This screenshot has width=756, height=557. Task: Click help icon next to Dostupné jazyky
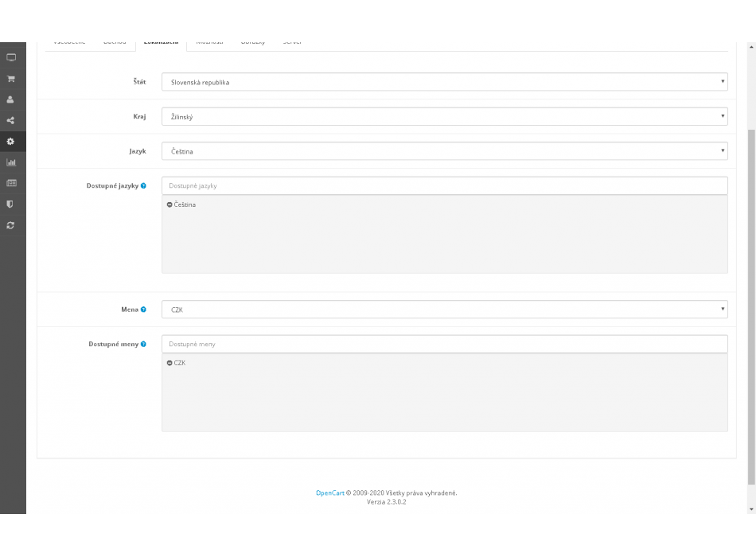143,185
